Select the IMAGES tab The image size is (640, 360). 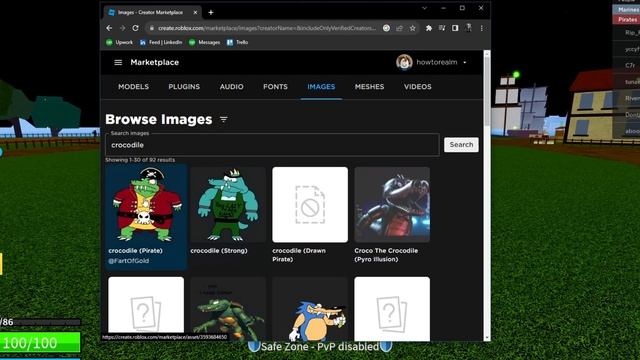click(x=321, y=87)
